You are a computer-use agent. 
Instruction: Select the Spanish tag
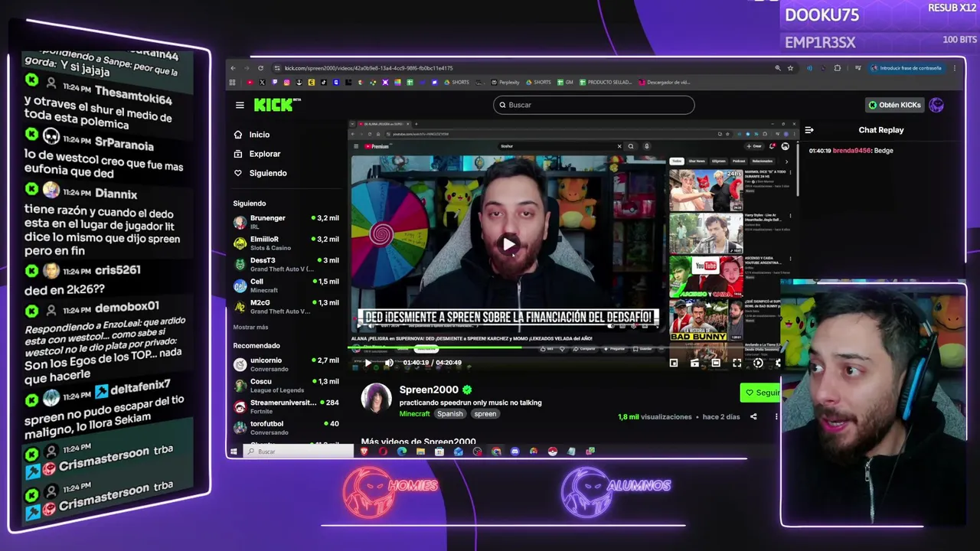[450, 414]
